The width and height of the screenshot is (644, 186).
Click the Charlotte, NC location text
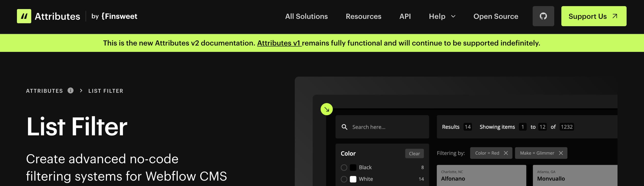[x=452, y=172]
